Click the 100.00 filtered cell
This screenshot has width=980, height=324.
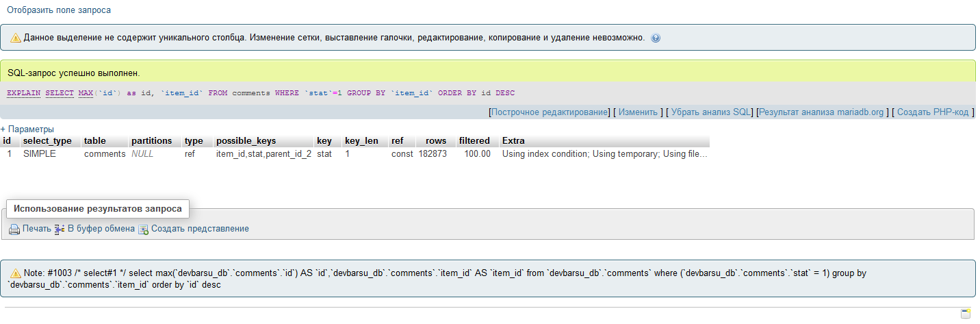coord(477,154)
